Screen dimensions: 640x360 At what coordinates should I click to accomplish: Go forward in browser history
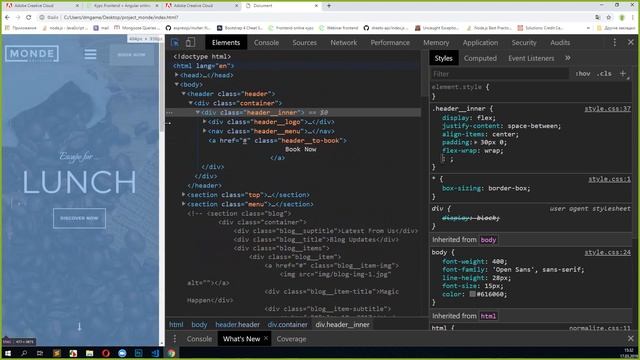[18, 17]
